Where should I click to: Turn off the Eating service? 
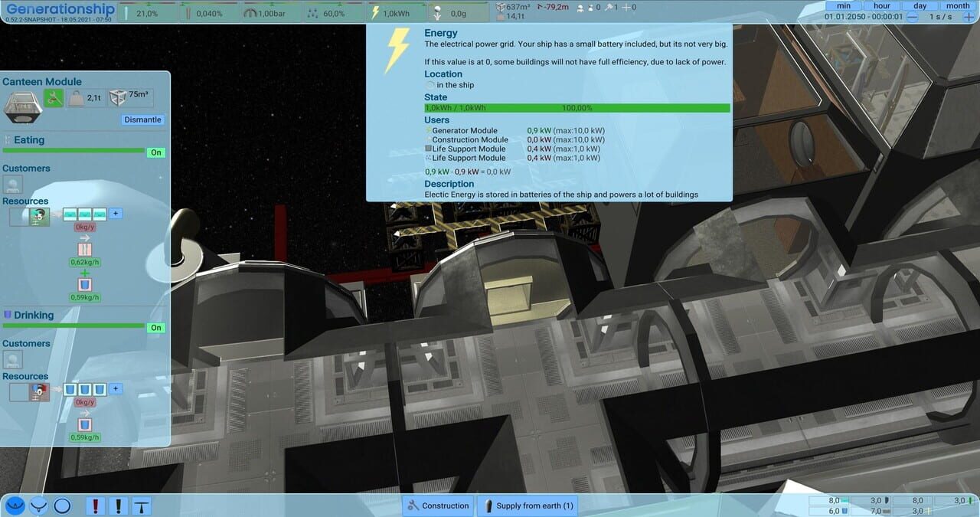pos(155,152)
